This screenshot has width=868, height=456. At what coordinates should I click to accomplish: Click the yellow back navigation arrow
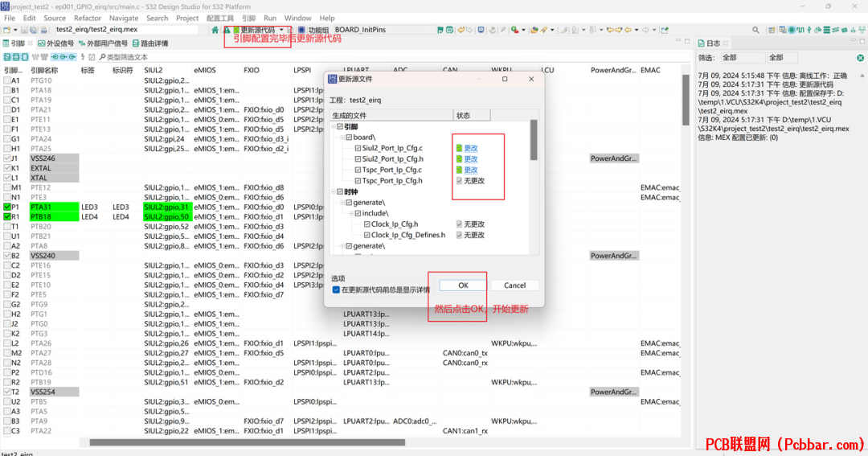(628, 30)
